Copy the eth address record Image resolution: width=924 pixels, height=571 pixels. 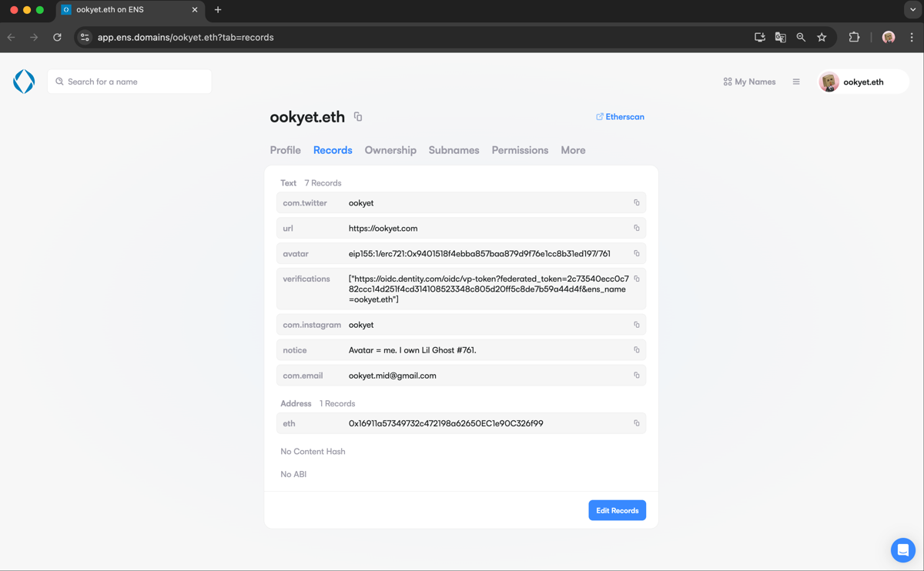coord(636,423)
